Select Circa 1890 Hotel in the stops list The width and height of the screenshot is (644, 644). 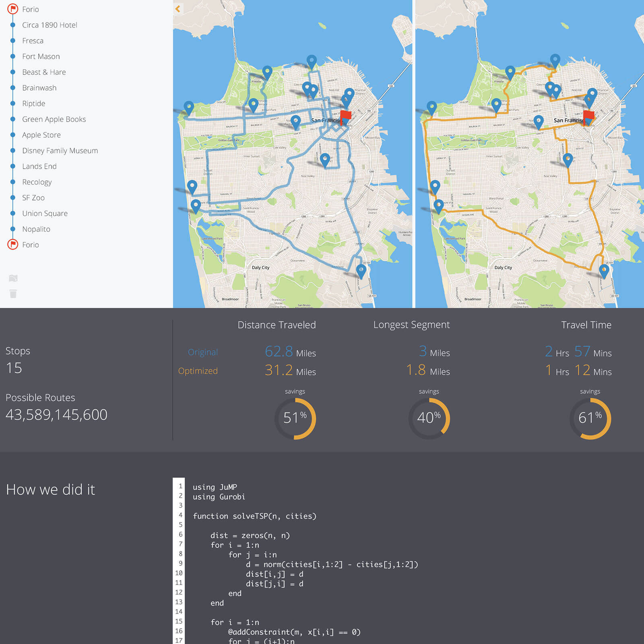click(50, 25)
